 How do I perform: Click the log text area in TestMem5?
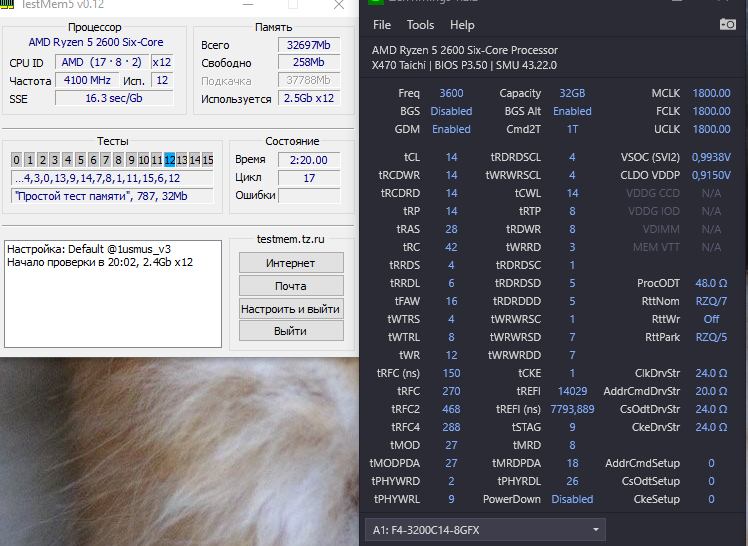pos(113,294)
